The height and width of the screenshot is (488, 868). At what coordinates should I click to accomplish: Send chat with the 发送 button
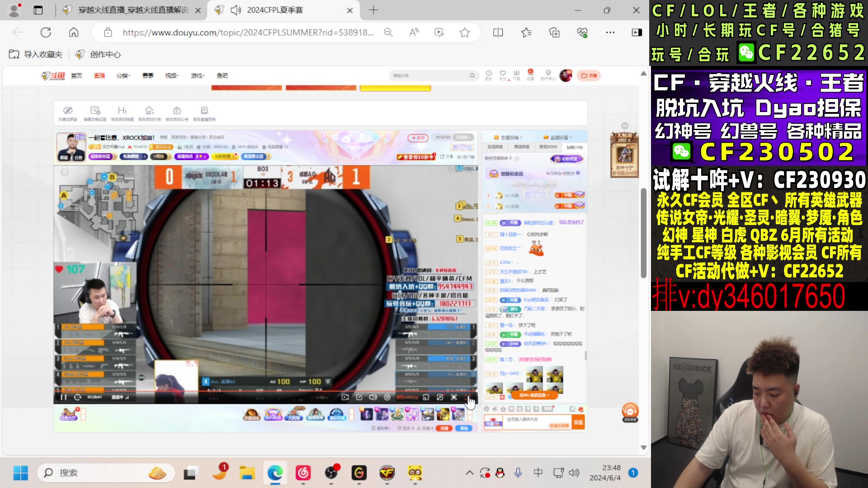tap(578, 422)
